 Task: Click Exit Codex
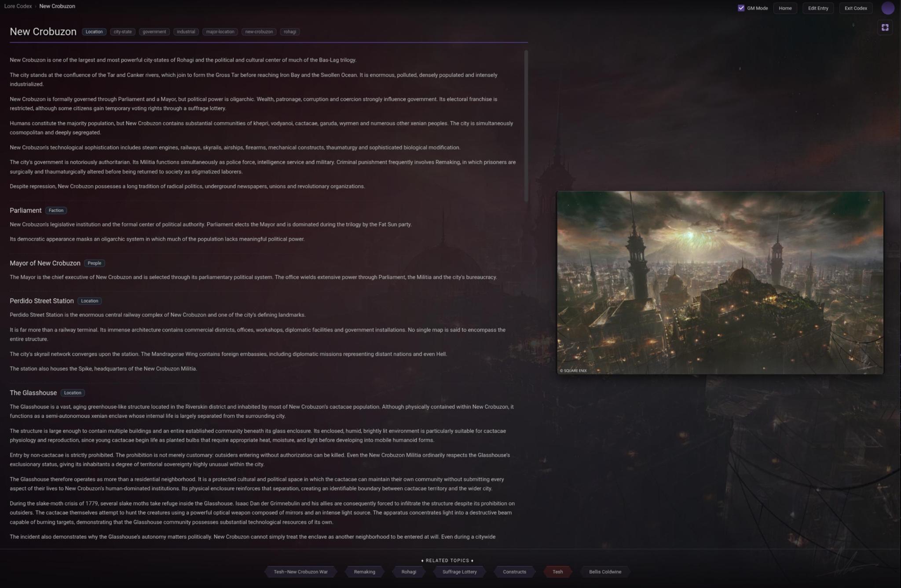(856, 8)
